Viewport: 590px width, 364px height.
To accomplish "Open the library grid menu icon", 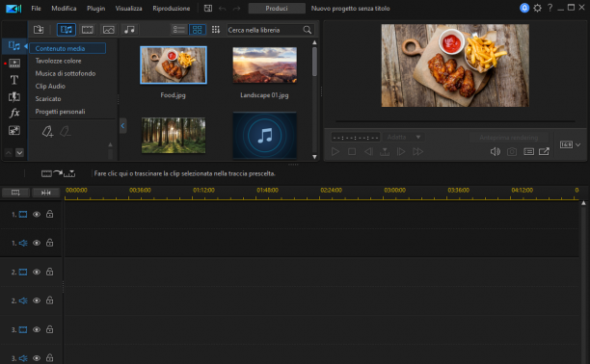I will click(216, 29).
